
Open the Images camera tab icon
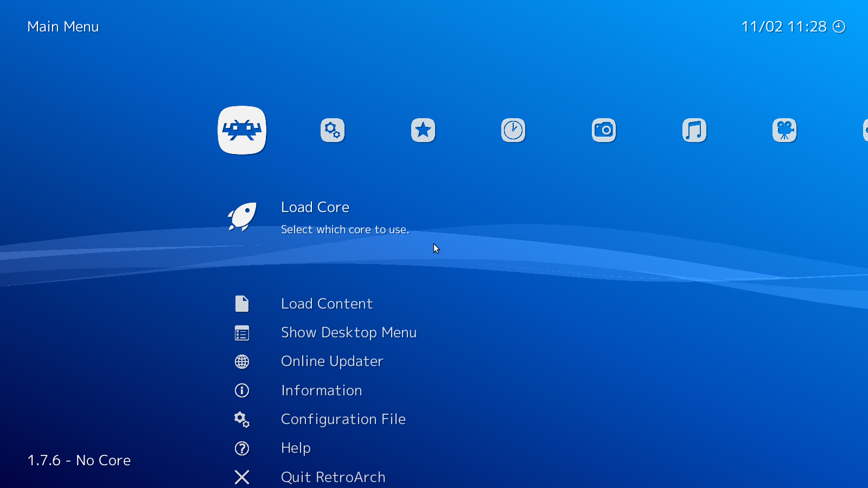(x=604, y=130)
